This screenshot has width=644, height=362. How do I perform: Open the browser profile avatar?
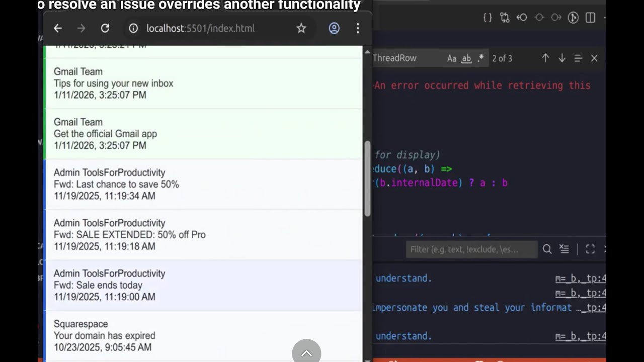coord(334,29)
